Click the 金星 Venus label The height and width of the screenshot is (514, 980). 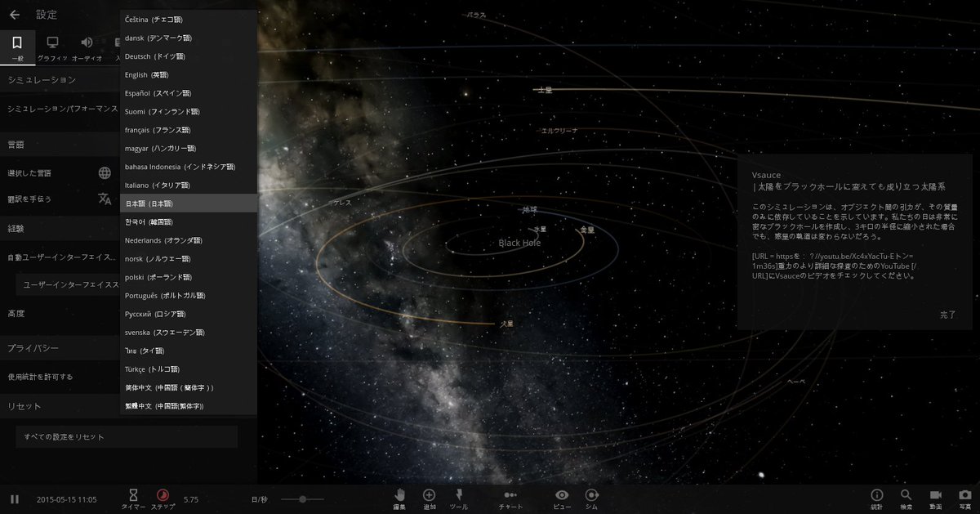click(x=587, y=230)
